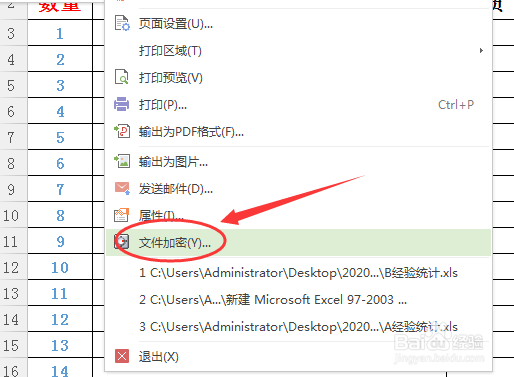The width and height of the screenshot is (514, 377).
Task: Click cell with value 6 in row 8
Action: point(60,163)
